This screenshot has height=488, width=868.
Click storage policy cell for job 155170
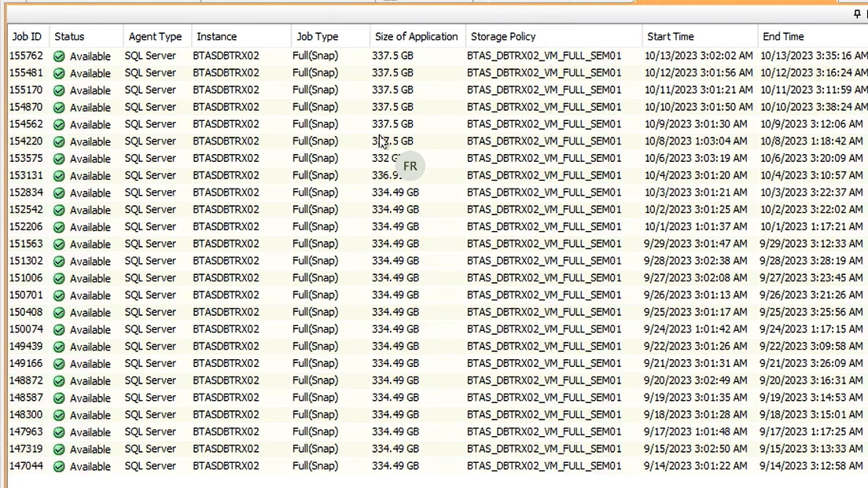[543, 90]
